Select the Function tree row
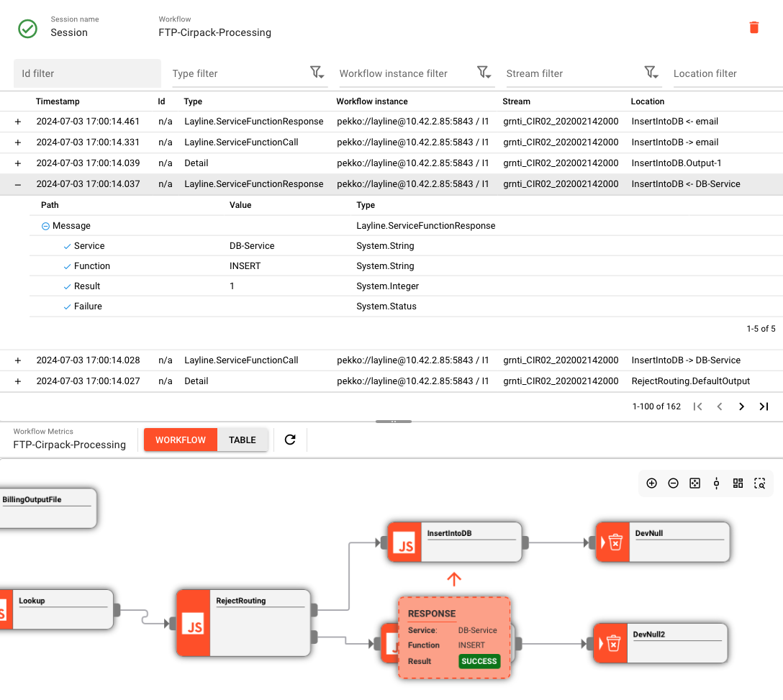 (x=406, y=266)
